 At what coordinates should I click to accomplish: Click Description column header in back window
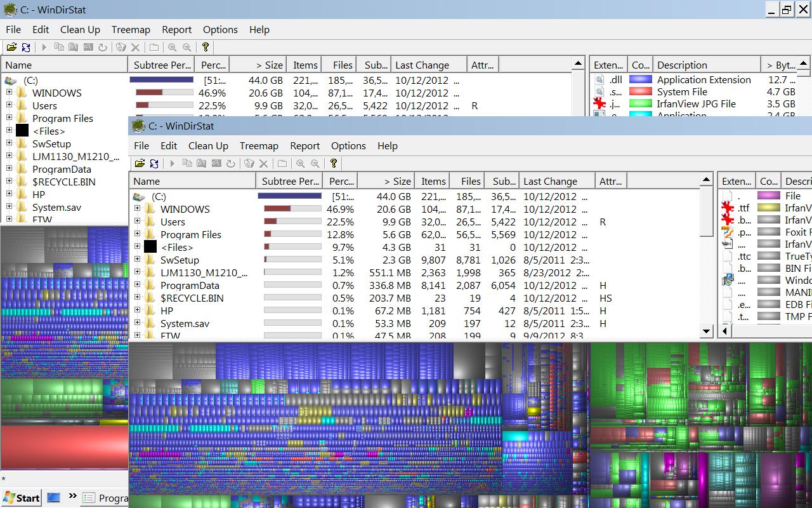coord(706,65)
